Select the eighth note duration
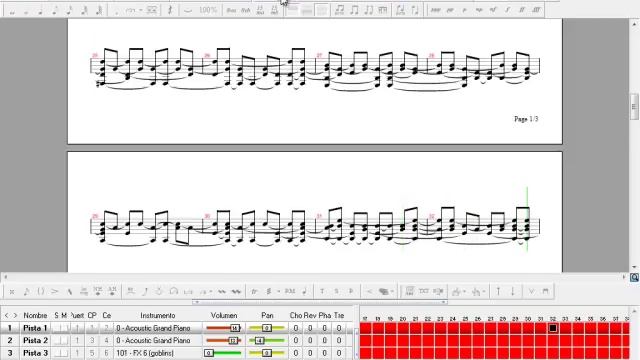The width and height of the screenshot is (640, 360). tap(55, 10)
